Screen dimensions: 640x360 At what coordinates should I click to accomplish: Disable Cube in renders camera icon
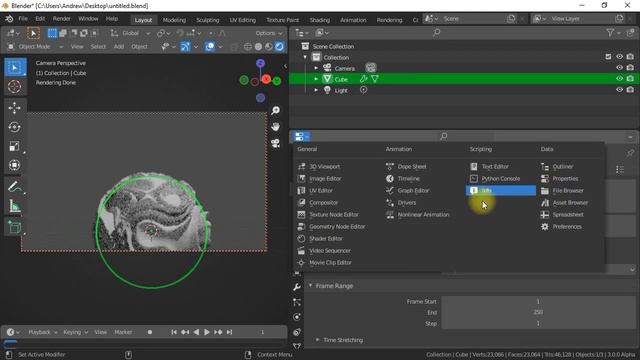630,78
